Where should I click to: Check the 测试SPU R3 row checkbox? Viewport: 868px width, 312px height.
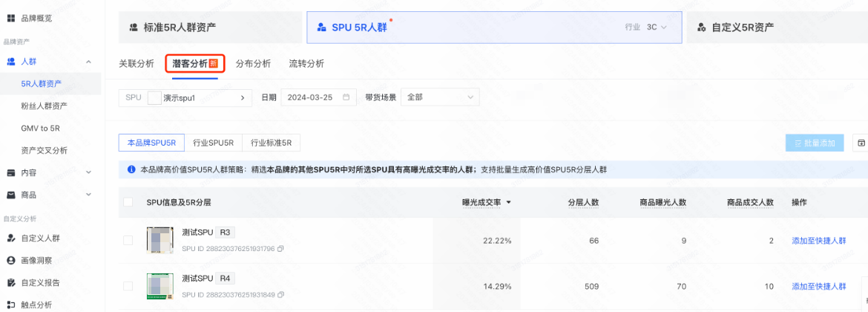128,241
